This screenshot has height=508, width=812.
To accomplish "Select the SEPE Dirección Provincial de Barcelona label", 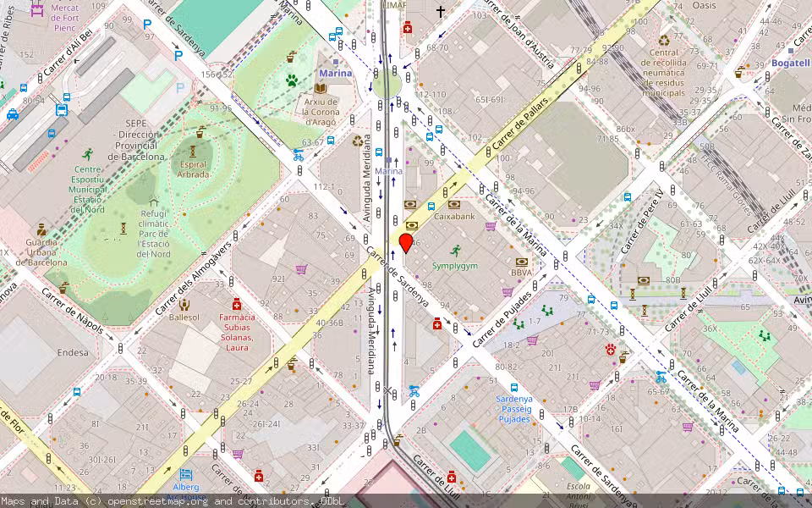I will 136,140.
